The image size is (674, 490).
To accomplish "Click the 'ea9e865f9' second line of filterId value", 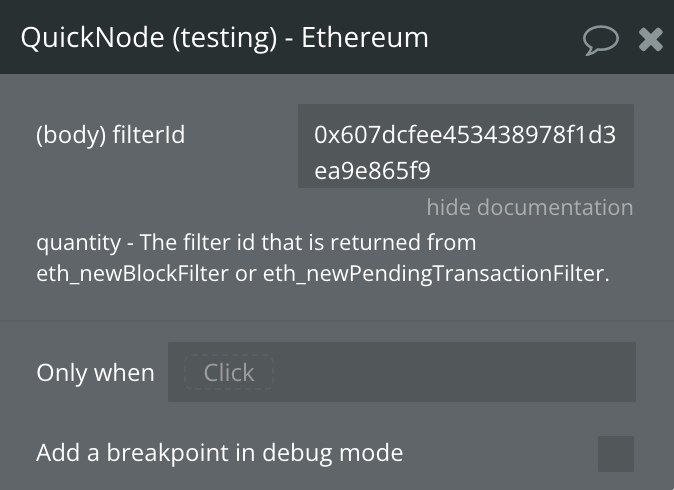I will (x=372, y=171).
